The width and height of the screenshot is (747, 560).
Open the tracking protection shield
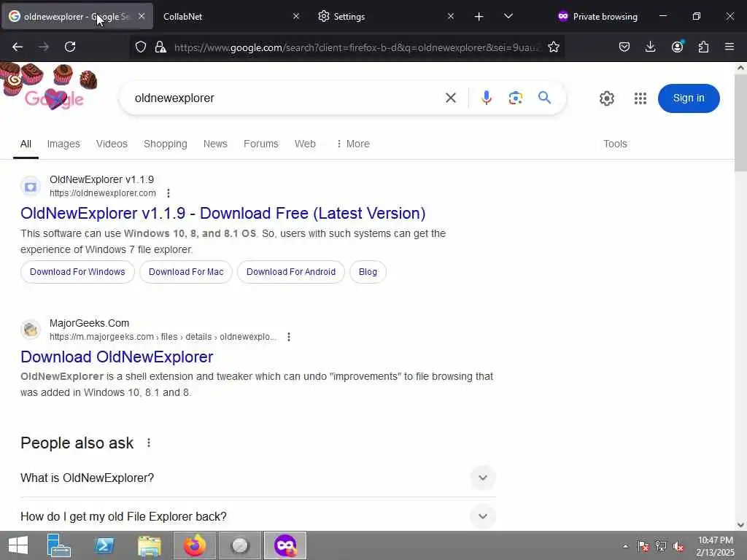point(141,47)
